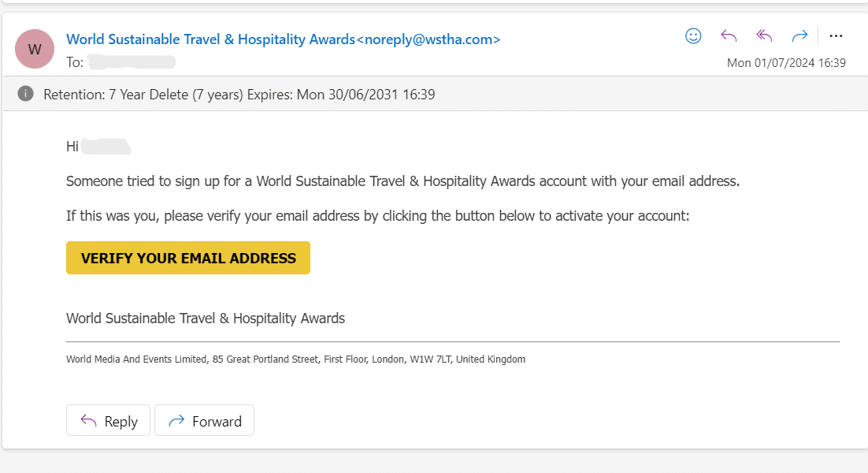868x473 pixels.
Task: Select the noreply@wstha.com sender address
Action: [x=428, y=39]
